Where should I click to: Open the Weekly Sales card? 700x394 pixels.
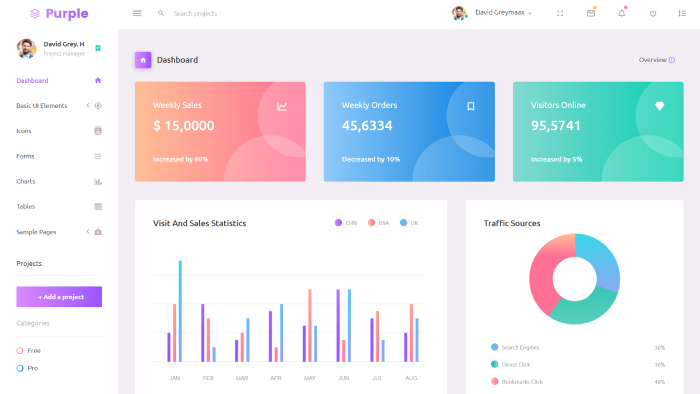coord(220,132)
